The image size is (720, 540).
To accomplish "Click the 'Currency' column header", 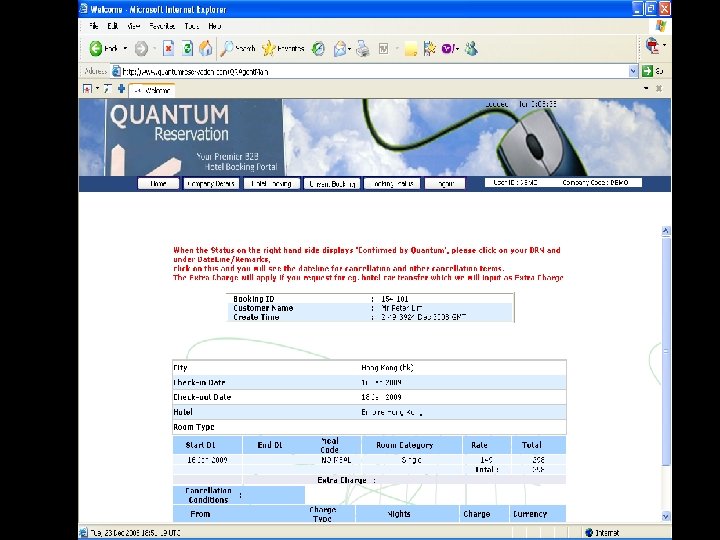I will [x=530, y=514].
